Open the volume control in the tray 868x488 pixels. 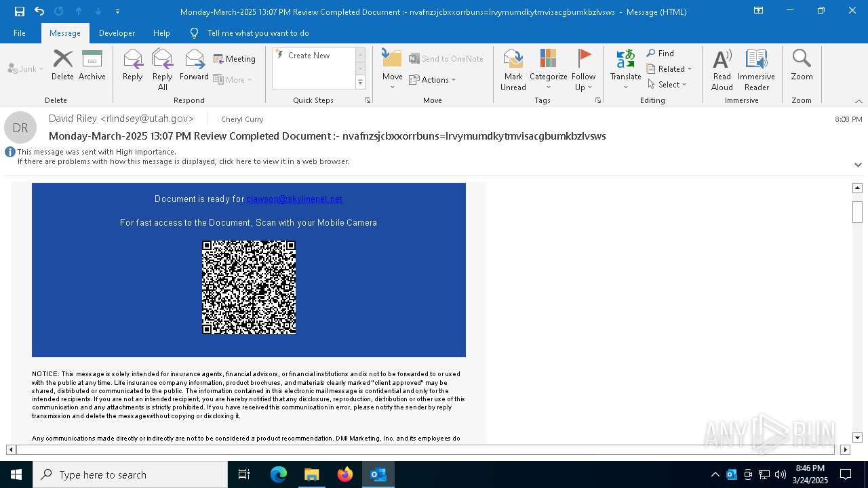click(781, 474)
